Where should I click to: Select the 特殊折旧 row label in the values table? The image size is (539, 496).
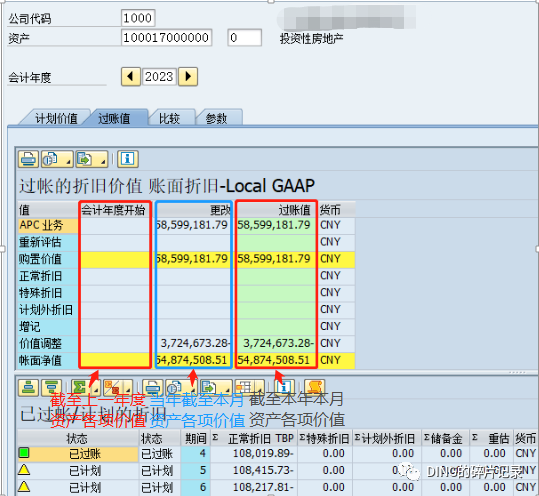coord(48,293)
